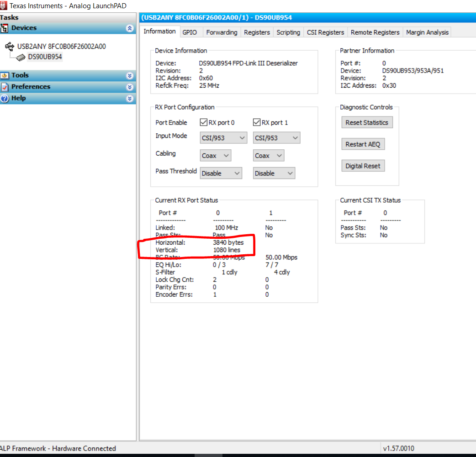Open Input Mode dropdown for port 0
Image resolution: width=476 pixels, height=457 pixels.
(x=223, y=138)
